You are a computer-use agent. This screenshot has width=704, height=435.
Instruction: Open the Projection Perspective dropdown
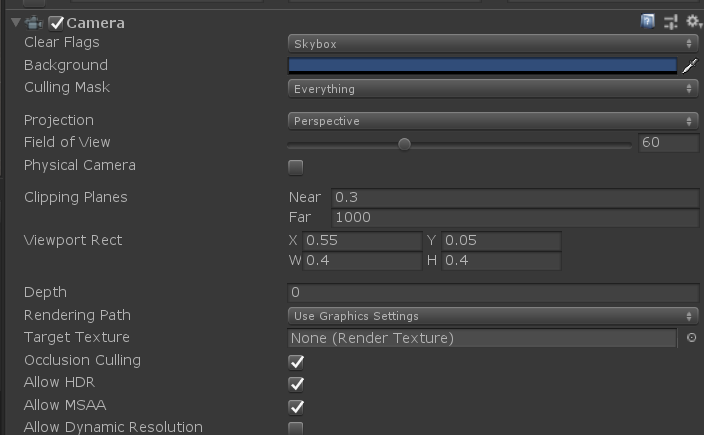point(493,121)
